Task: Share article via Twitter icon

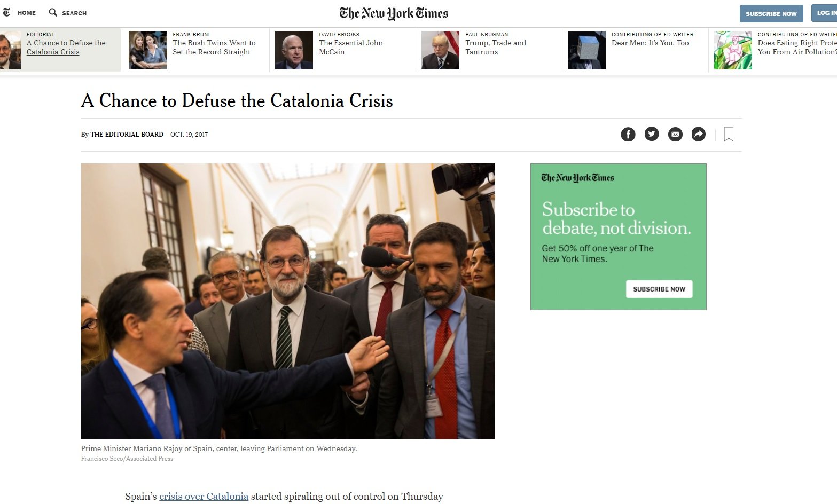Action: click(652, 134)
